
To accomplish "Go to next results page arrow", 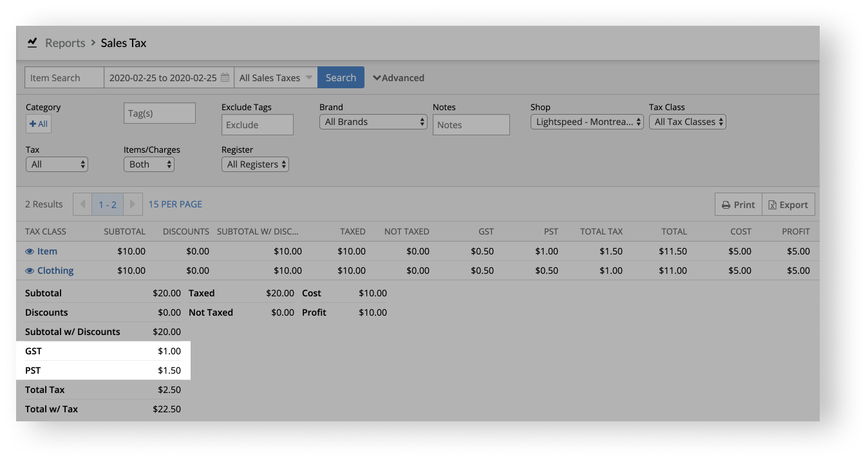I will point(133,204).
